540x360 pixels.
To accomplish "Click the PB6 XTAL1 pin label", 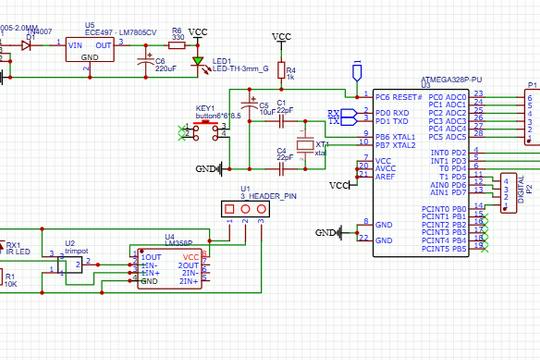I will (395, 137).
